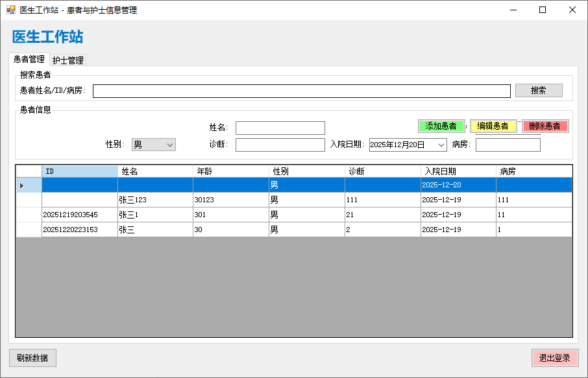Click the 退出登录 button

pyautogui.click(x=555, y=358)
